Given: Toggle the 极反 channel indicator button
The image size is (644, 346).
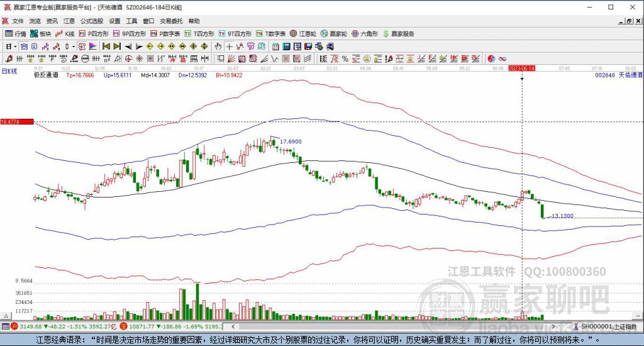Looking at the screenshot, I should click(82, 47).
